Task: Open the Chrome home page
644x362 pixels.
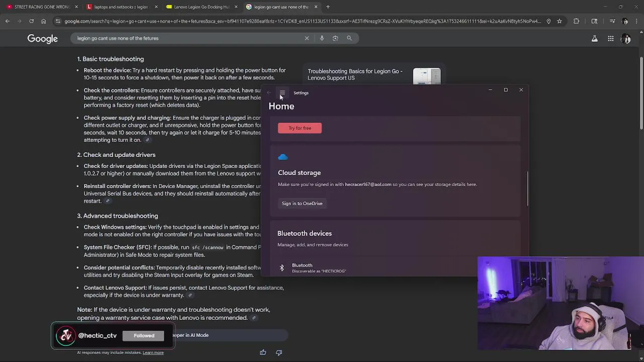Action: coord(43,21)
